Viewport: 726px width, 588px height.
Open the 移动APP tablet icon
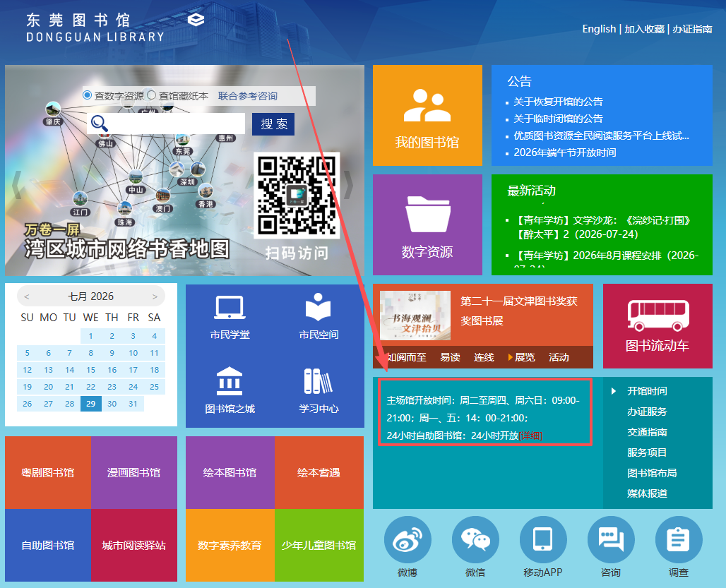click(543, 539)
